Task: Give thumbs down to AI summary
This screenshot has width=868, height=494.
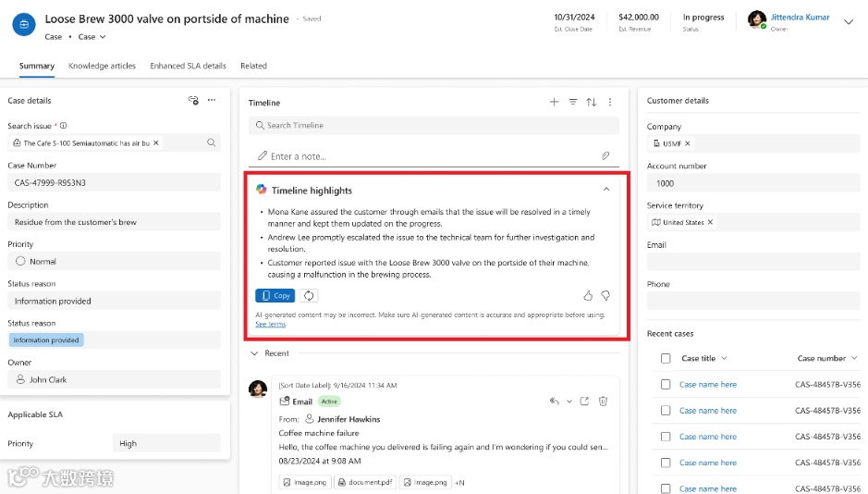Action: point(605,296)
